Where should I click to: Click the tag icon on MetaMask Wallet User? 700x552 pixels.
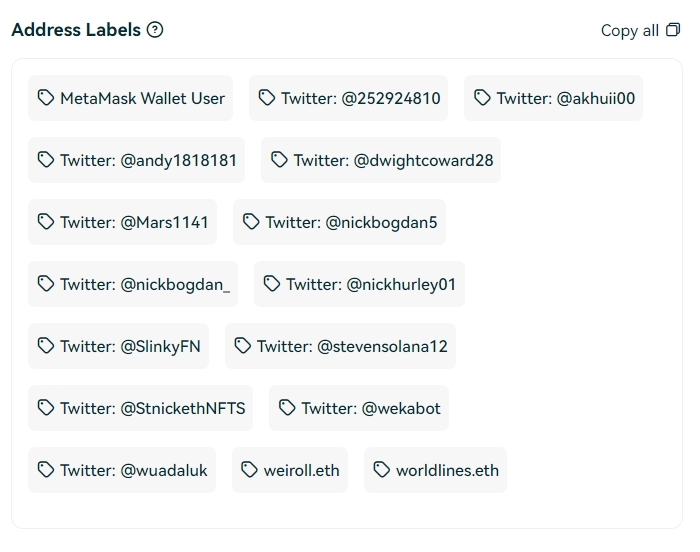46,98
